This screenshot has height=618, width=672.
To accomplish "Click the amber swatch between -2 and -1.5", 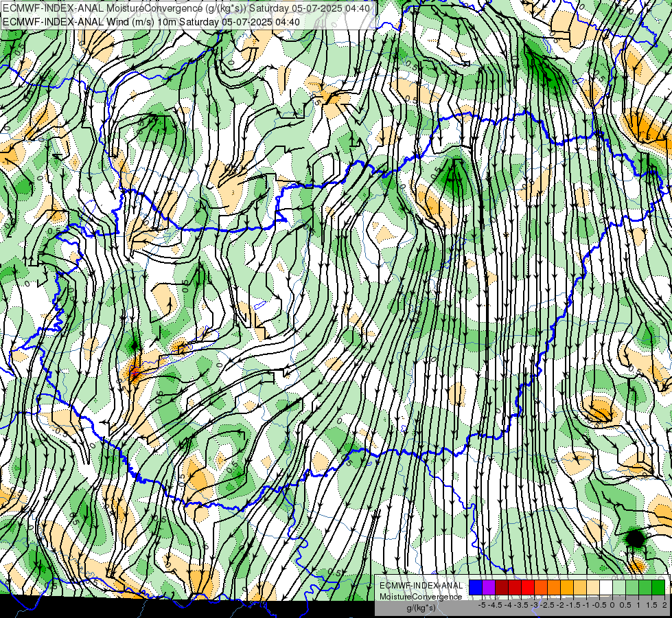I will pyautogui.click(x=567, y=587).
